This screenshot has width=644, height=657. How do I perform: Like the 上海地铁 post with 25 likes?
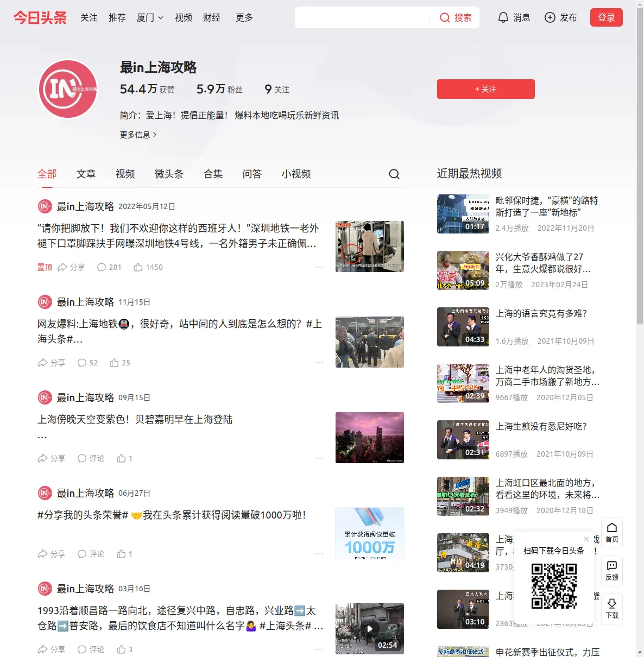pos(120,363)
